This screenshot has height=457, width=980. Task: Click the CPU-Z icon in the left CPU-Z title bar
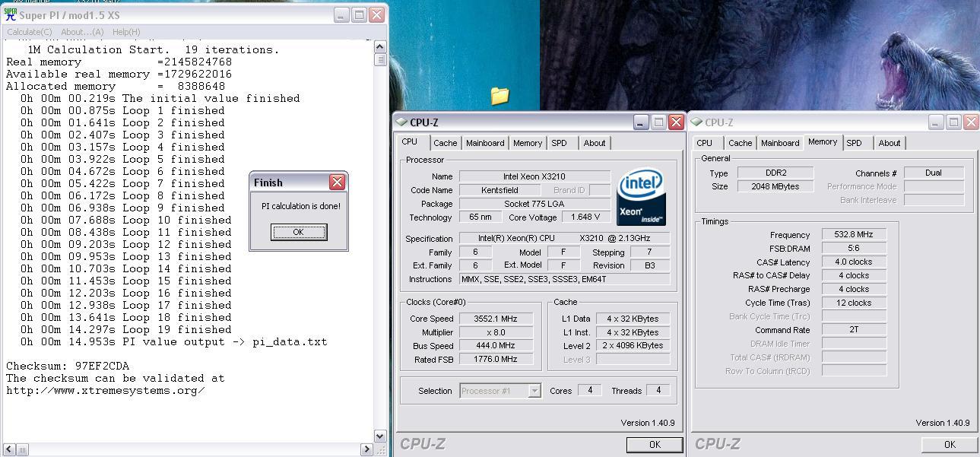tap(401, 122)
